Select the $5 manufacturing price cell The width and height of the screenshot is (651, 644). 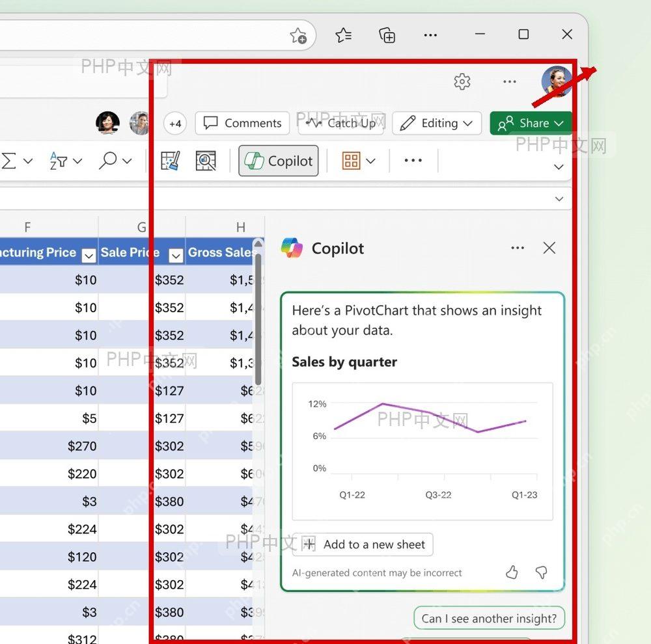tap(49, 418)
